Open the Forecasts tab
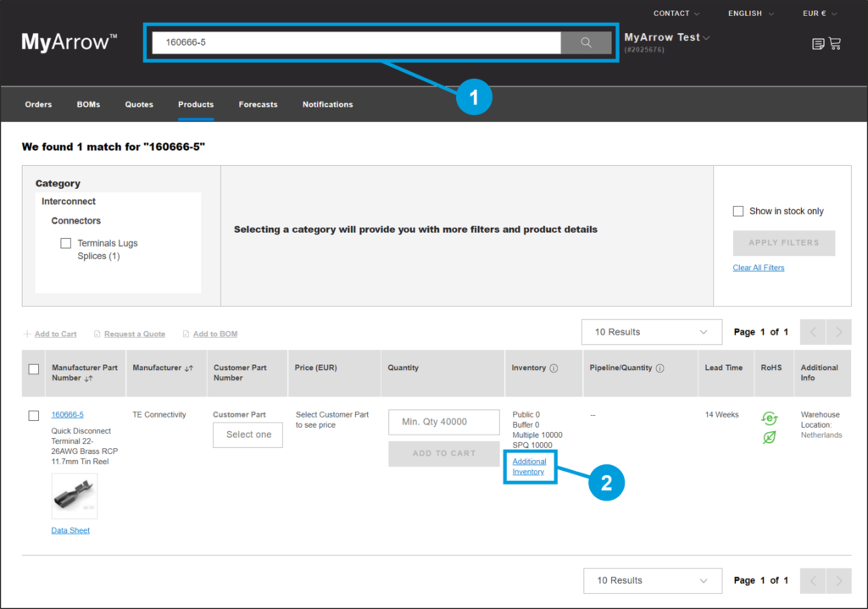The height and width of the screenshot is (609, 868). (x=258, y=104)
